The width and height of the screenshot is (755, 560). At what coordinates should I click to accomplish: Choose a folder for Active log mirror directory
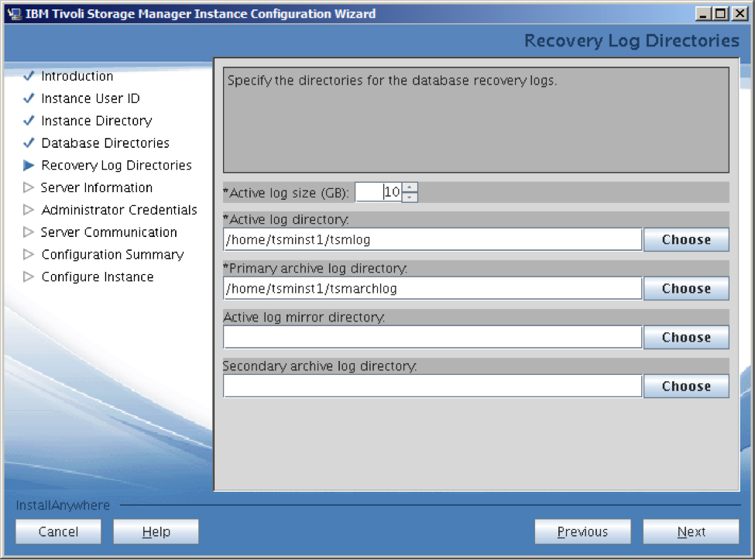686,337
